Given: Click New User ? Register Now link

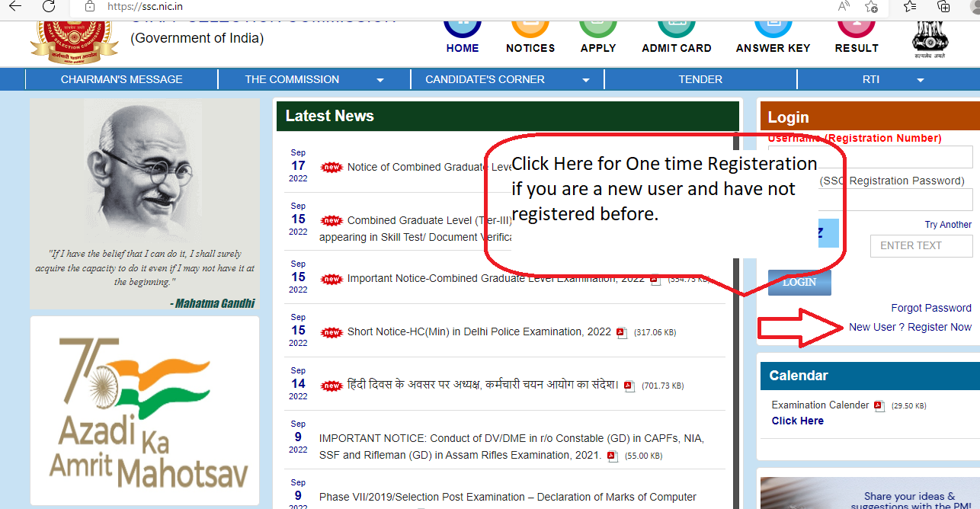Looking at the screenshot, I should pos(910,327).
